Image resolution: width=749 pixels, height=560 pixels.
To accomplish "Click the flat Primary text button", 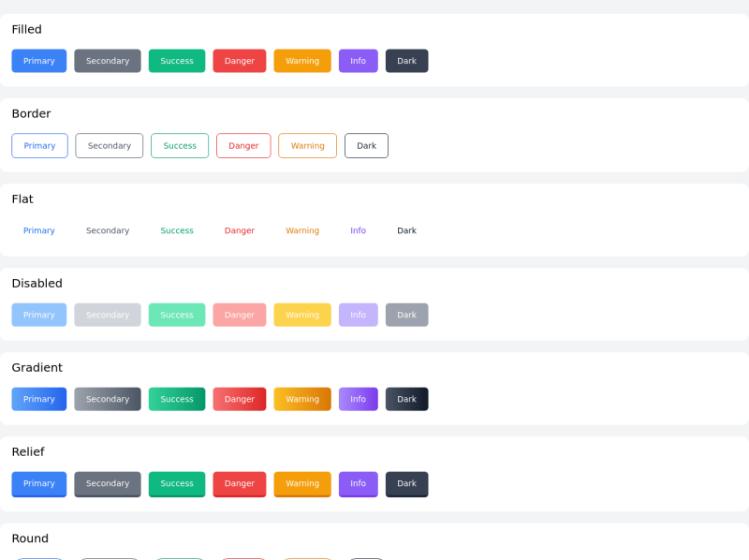I will click(38, 229).
